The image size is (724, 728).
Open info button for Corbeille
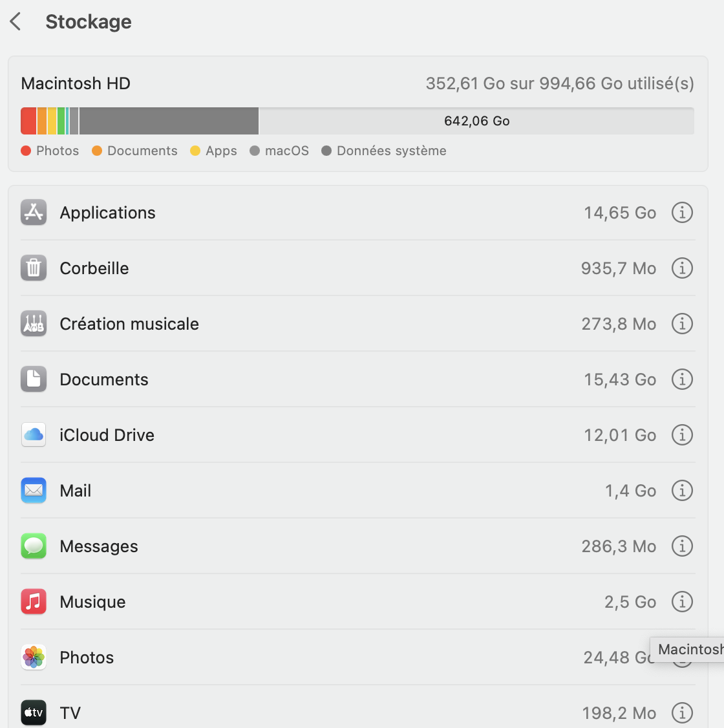pyautogui.click(x=682, y=268)
